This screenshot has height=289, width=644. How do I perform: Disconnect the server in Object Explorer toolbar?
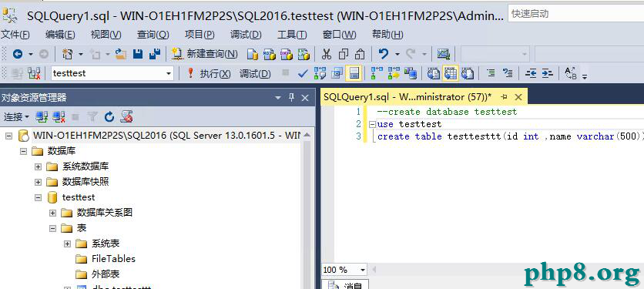[59, 117]
